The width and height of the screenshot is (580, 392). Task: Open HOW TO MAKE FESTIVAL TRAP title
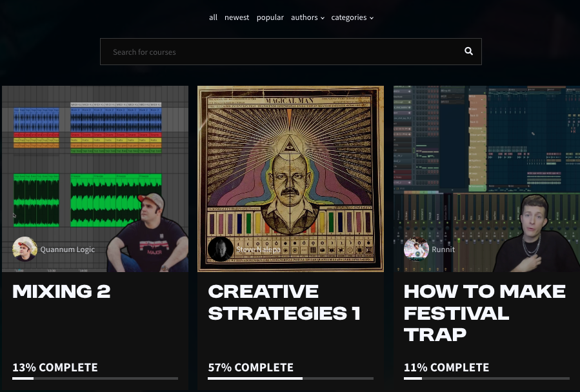[x=485, y=313]
